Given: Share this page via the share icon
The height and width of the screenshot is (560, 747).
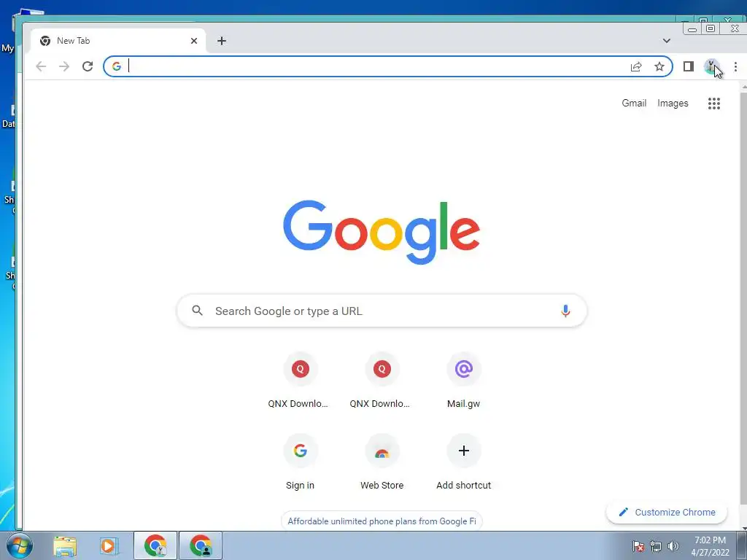Looking at the screenshot, I should coord(636,66).
